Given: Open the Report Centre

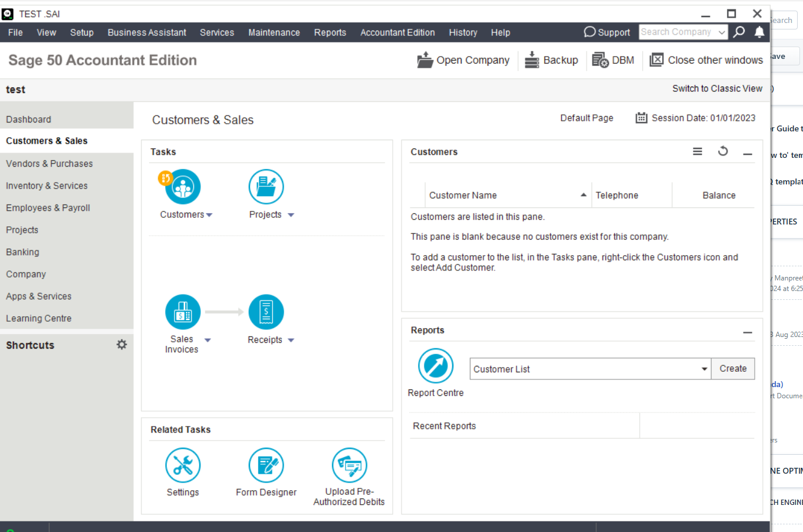Looking at the screenshot, I should 436,366.
